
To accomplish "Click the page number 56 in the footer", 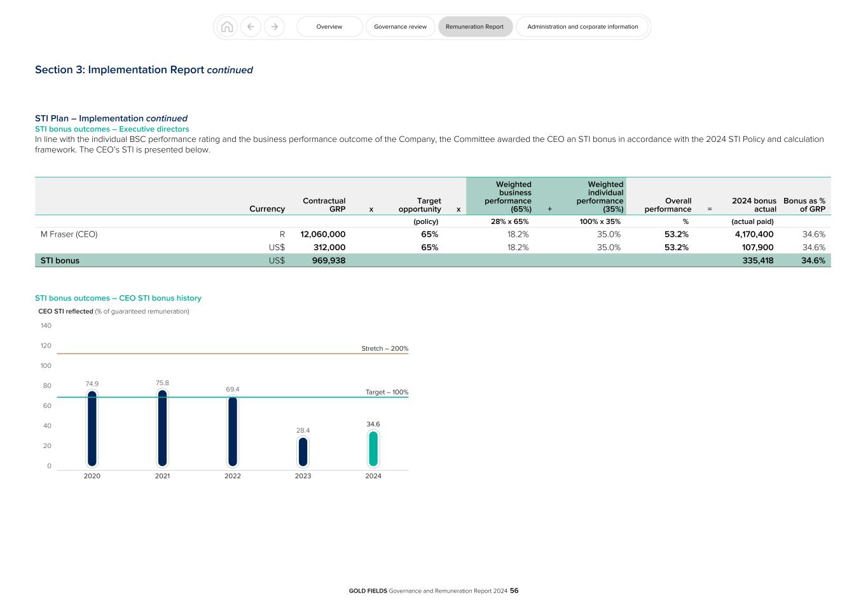I will pyautogui.click(x=514, y=591).
